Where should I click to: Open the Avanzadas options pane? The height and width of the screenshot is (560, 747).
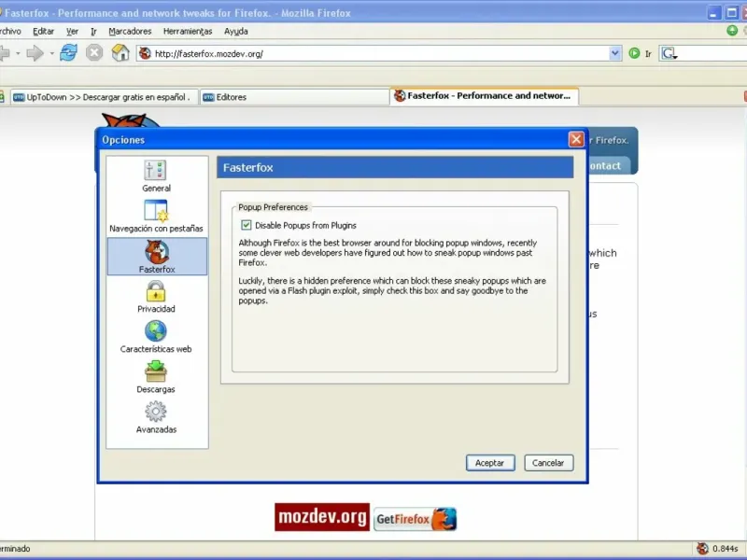[x=156, y=417]
